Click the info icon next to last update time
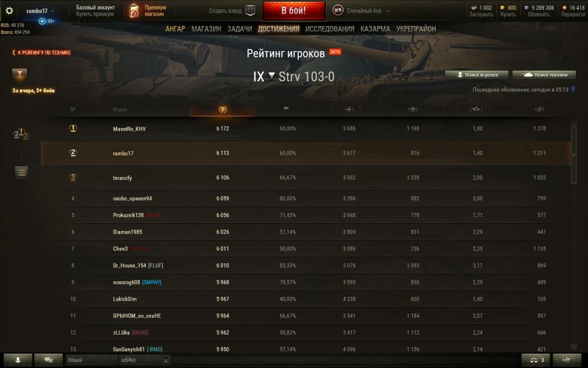Image resolution: width=588 pixels, height=368 pixels. [573, 90]
